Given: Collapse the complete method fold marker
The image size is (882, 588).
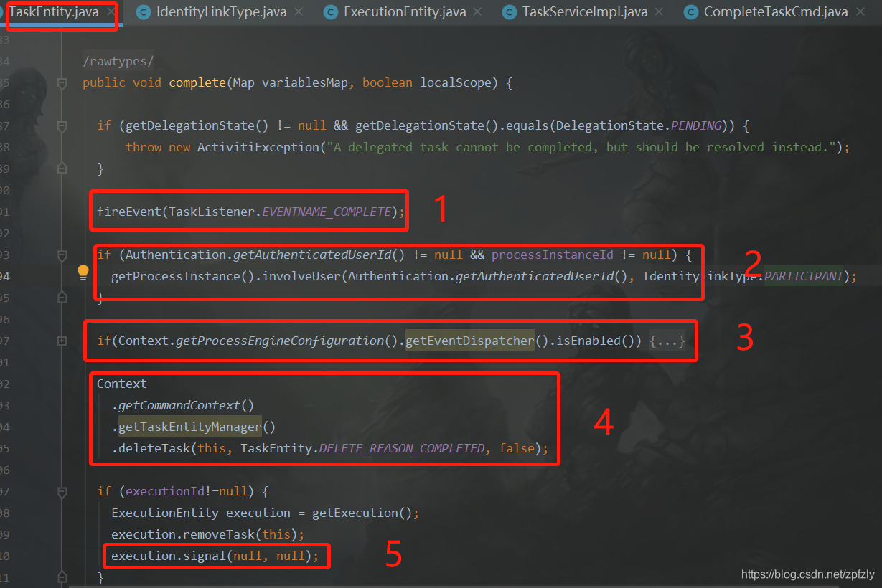Looking at the screenshot, I should point(62,82).
